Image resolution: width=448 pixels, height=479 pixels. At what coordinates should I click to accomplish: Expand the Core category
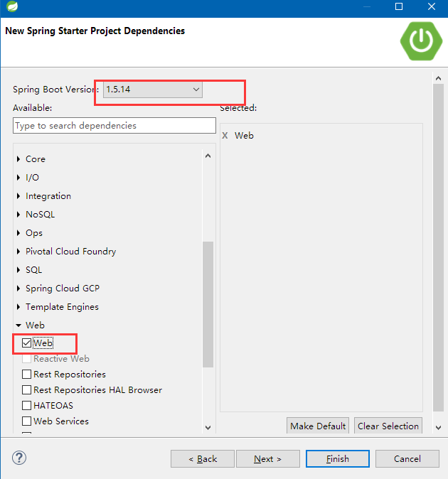pos(18,159)
